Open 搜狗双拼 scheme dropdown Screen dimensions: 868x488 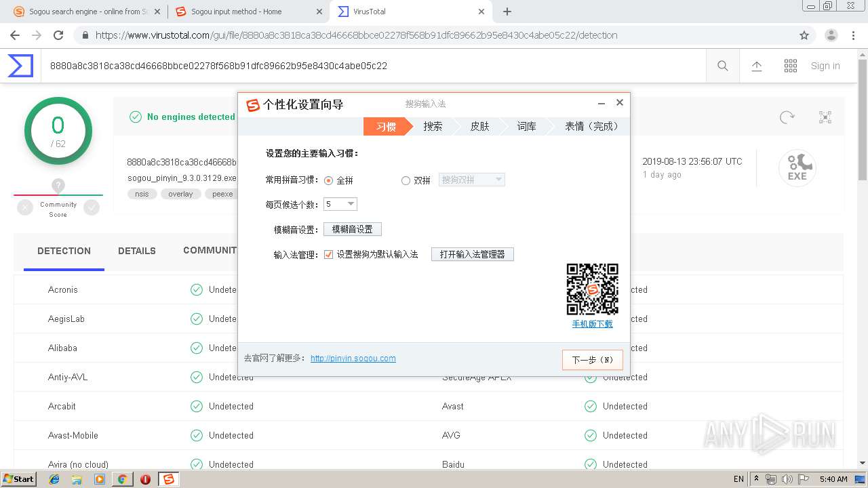pyautogui.click(x=472, y=180)
